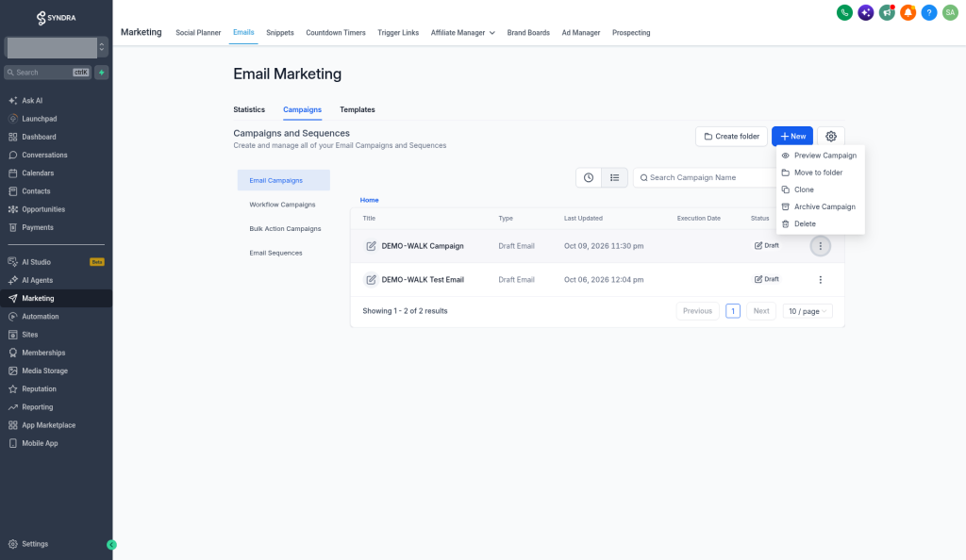Click the settings gear next to New
This screenshot has width=966, height=560.
pyautogui.click(x=830, y=136)
